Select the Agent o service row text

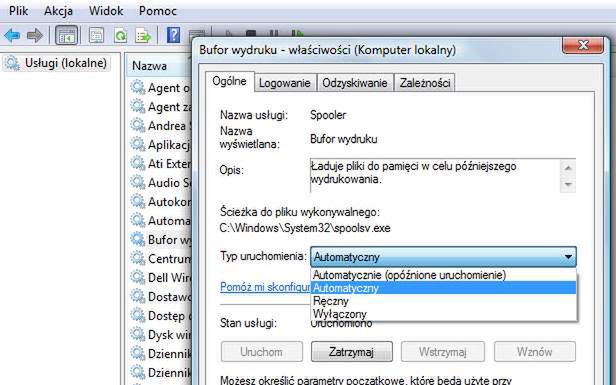[x=169, y=88]
